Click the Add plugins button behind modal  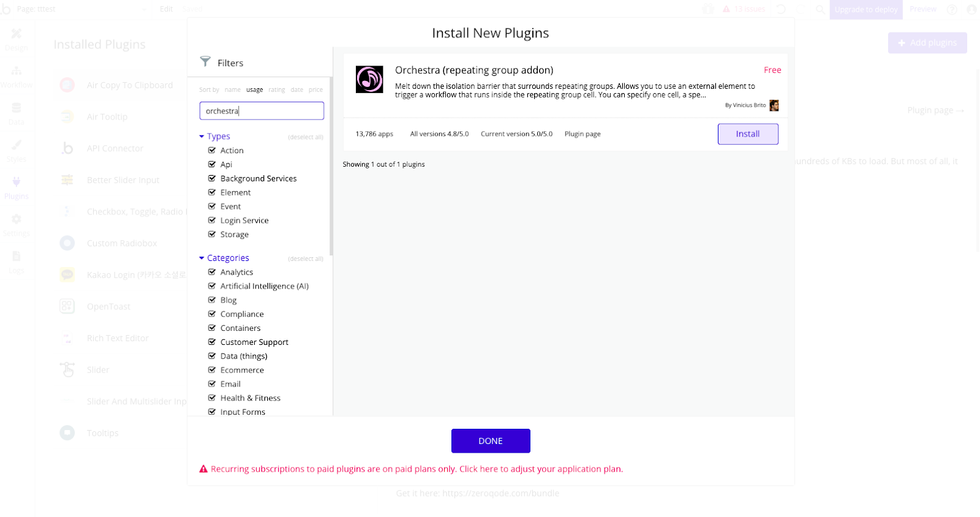pyautogui.click(x=927, y=43)
